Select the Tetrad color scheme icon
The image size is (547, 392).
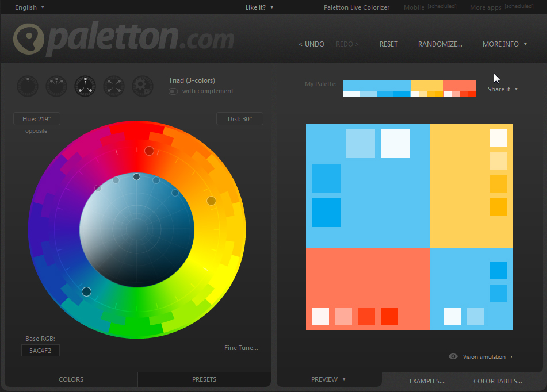[114, 86]
